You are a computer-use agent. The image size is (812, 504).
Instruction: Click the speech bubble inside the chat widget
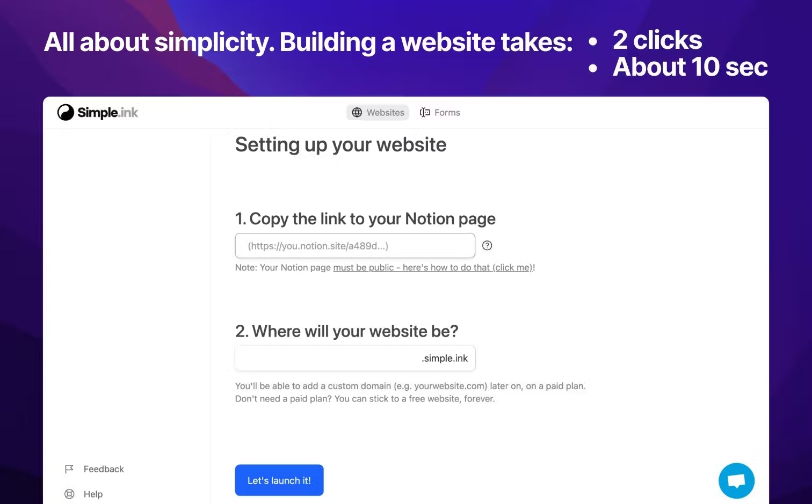(x=736, y=480)
